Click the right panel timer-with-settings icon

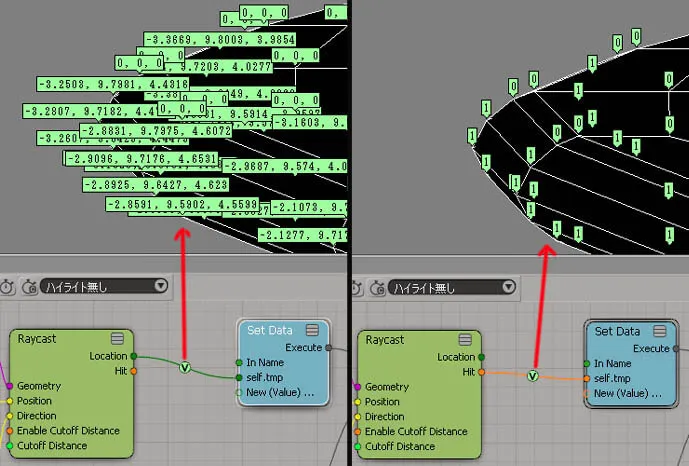pyautogui.click(x=377, y=288)
